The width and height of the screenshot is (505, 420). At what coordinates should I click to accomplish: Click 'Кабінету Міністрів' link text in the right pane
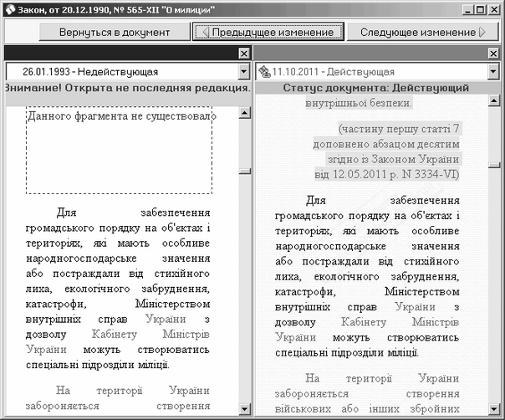click(400, 322)
